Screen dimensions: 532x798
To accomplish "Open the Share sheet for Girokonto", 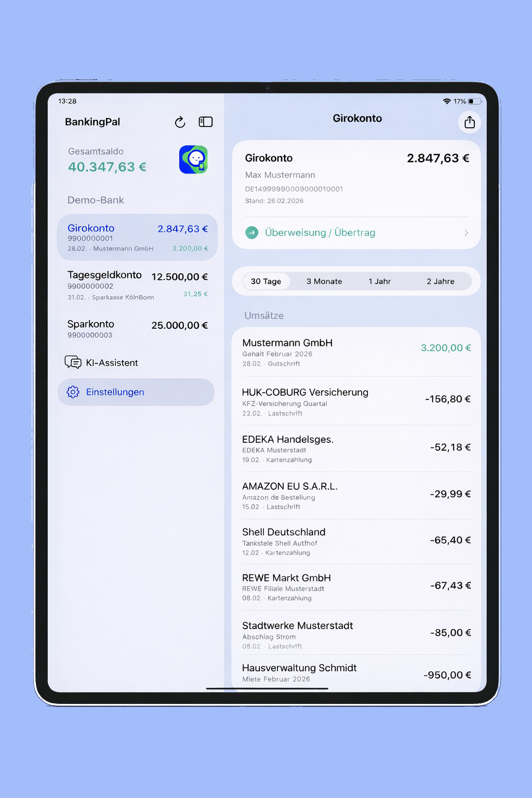I will click(x=470, y=122).
